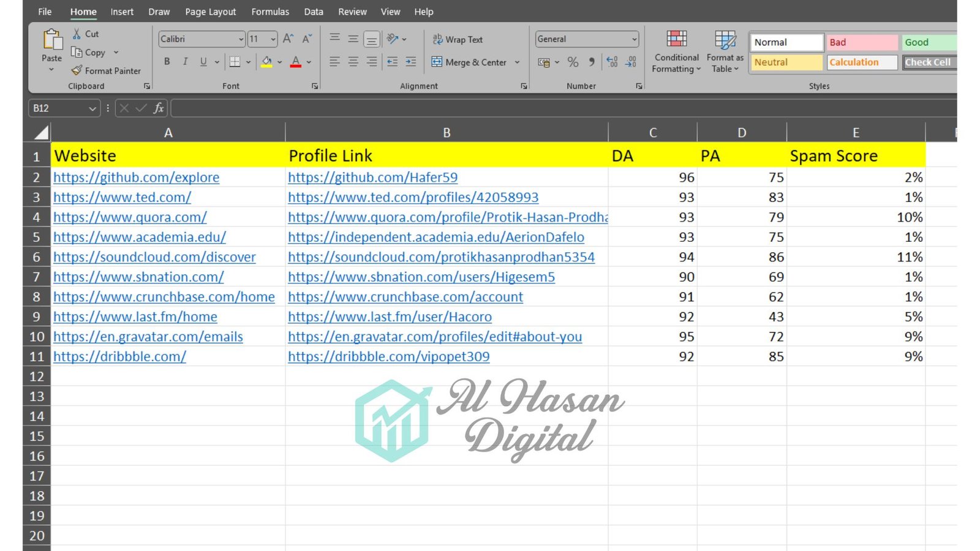Viewport: 980px width, 551px height.
Task: Apply the Bad cell style swatch
Action: click(862, 42)
